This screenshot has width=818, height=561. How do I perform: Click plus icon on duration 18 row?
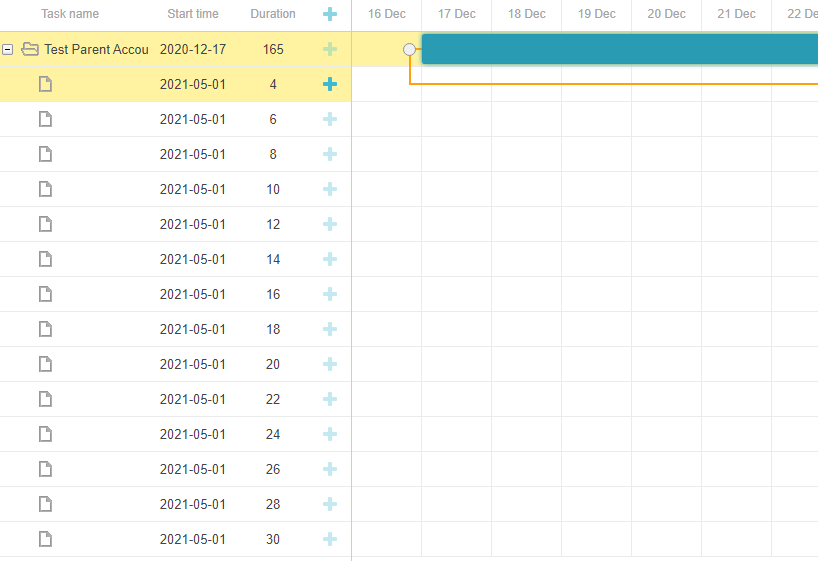(330, 329)
